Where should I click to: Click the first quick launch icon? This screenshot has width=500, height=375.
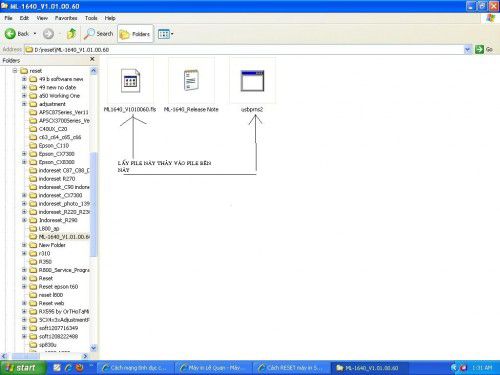[57, 368]
